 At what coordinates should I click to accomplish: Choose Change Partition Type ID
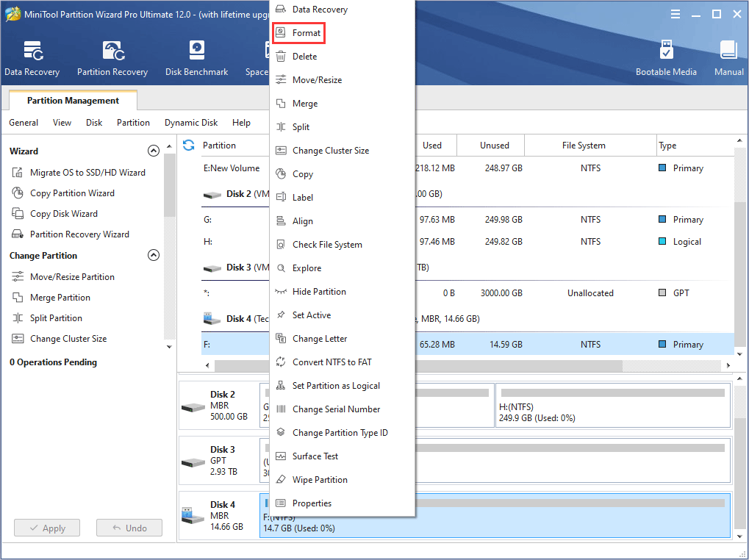(342, 433)
